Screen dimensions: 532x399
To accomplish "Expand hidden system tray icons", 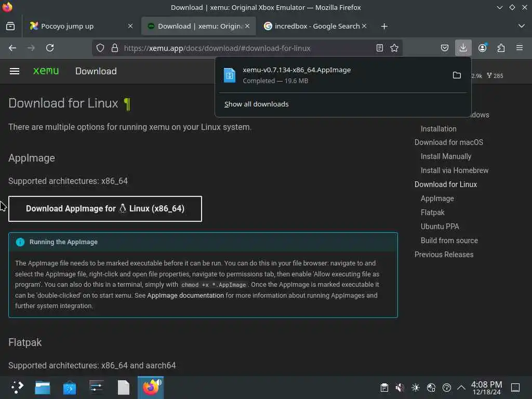I will pos(461,388).
